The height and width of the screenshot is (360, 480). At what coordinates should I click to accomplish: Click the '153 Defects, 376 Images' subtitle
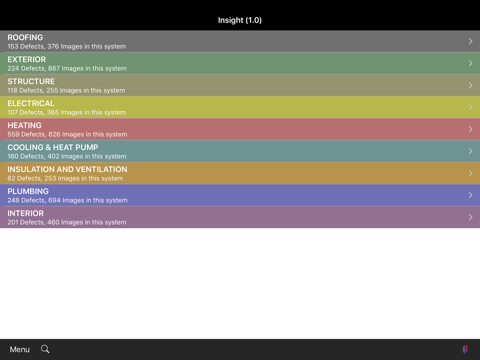pyautogui.click(x=67, y=47)
